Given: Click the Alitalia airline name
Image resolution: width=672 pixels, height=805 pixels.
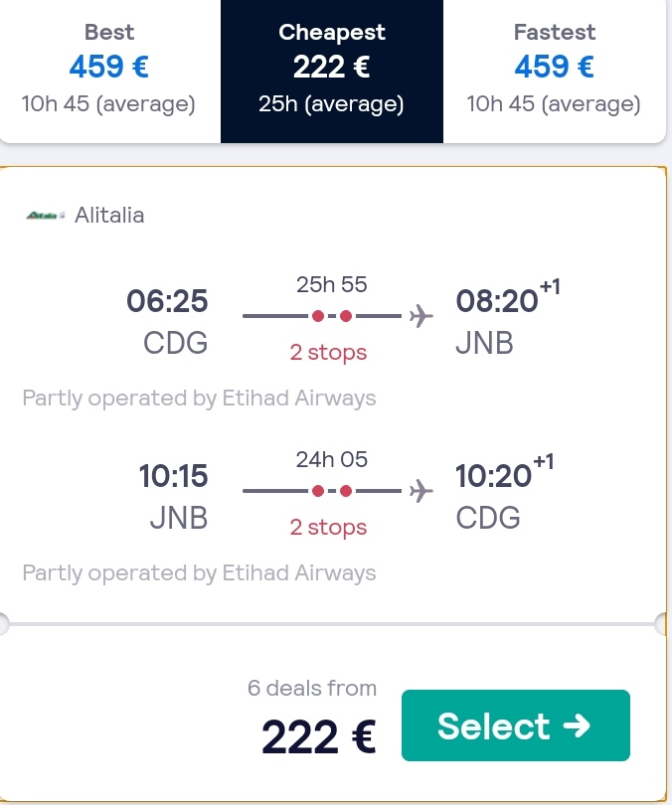Looking at the screenshot, I should [x=109, y=215].
